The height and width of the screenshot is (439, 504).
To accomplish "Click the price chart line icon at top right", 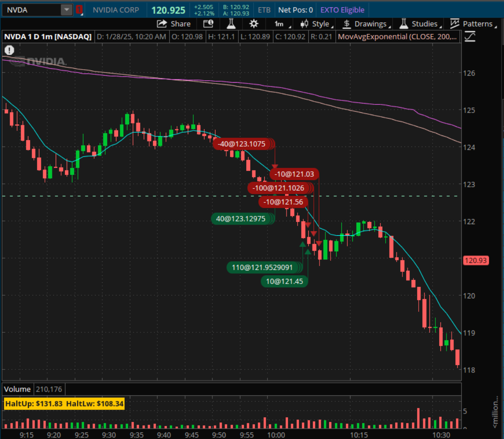I will pyautogui.click(x=470, y=36).
